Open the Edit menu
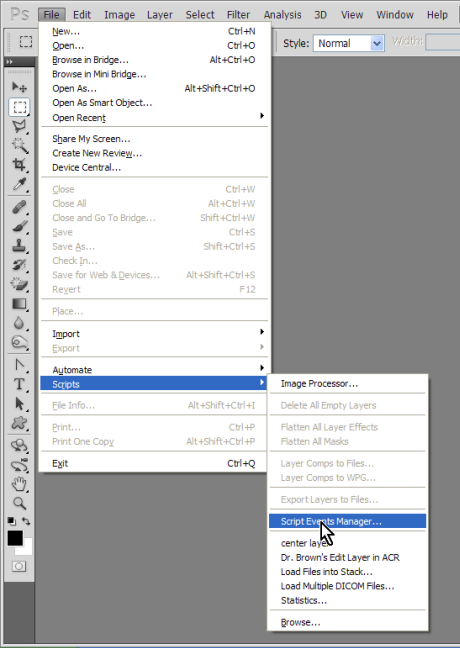 82,15
